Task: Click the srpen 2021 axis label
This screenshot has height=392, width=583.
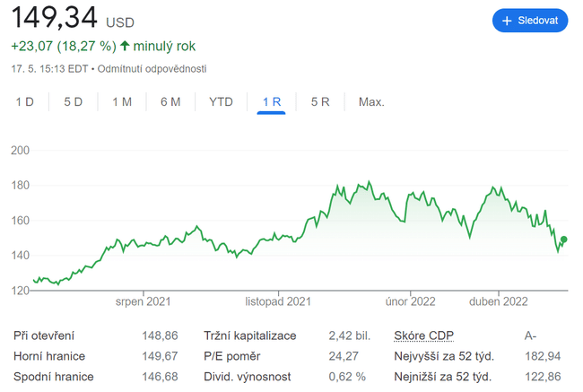Action: pyautogui.click(x=144, y=301)
